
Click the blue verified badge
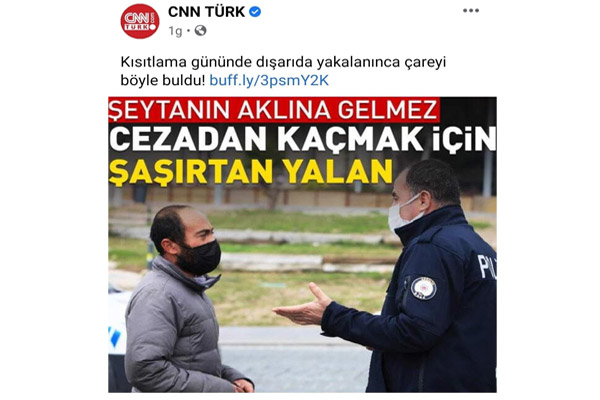[x=255, y=12]
